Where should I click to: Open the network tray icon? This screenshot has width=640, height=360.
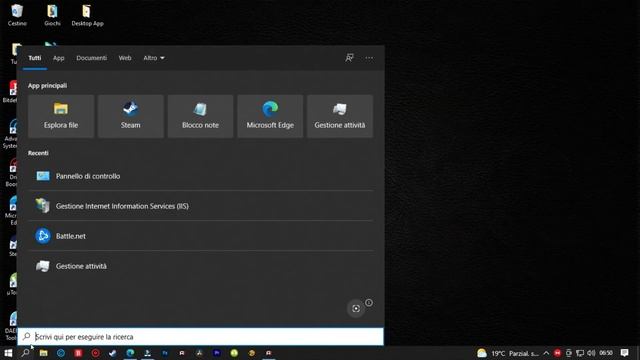point(580,353)
